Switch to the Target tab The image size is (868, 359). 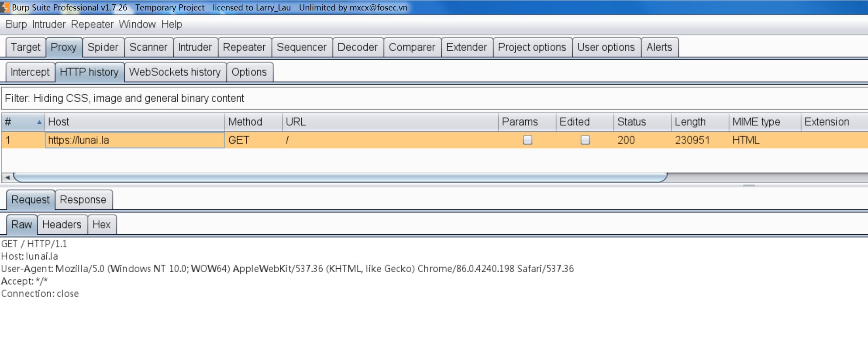[26, 47]
